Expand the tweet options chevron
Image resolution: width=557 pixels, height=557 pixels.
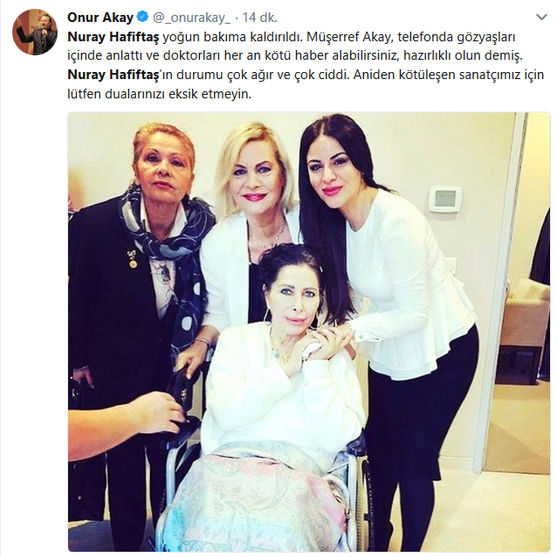pyautogui.click(x=541, y=17)
